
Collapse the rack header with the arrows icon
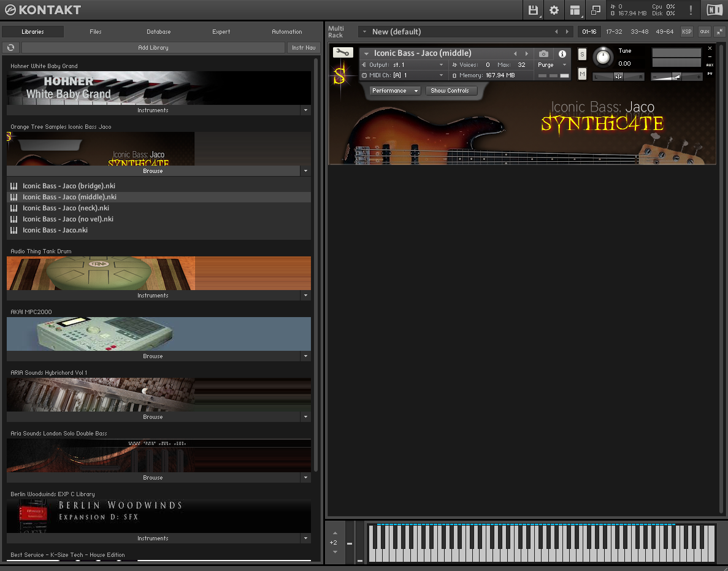[x=719, y=31]
